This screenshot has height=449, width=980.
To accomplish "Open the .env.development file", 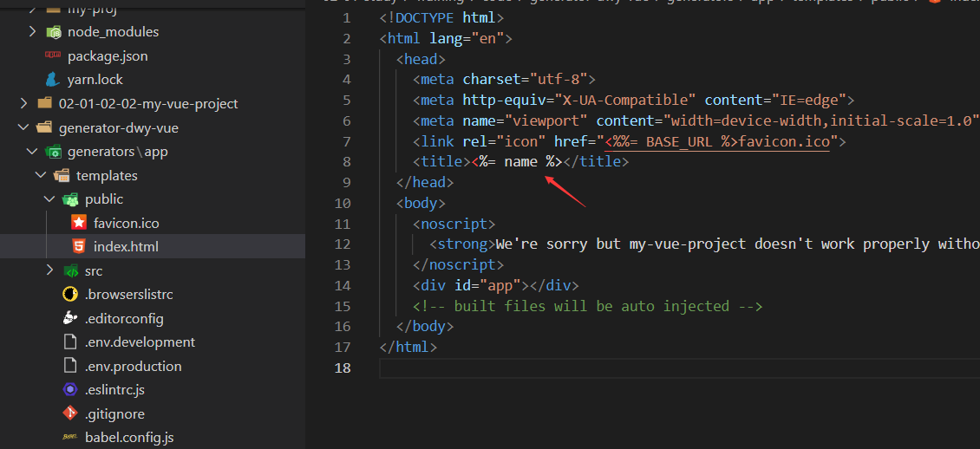I will (x=140, y=342).
